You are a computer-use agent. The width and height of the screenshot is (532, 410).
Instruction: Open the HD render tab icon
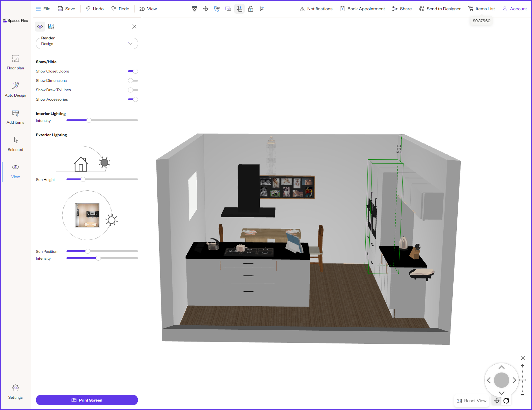pyautogui.click(x=51, y=27)
